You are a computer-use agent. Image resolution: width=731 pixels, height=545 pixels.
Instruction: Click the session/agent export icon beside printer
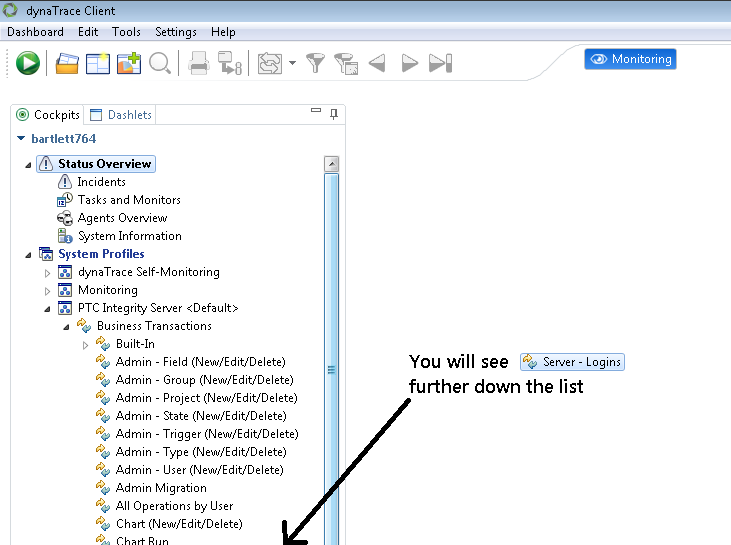230,63
